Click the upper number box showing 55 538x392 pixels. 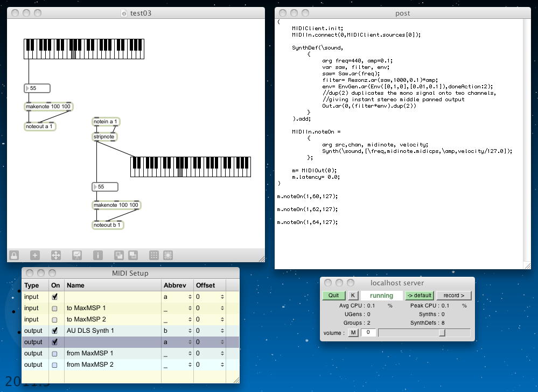pos(37,88)
